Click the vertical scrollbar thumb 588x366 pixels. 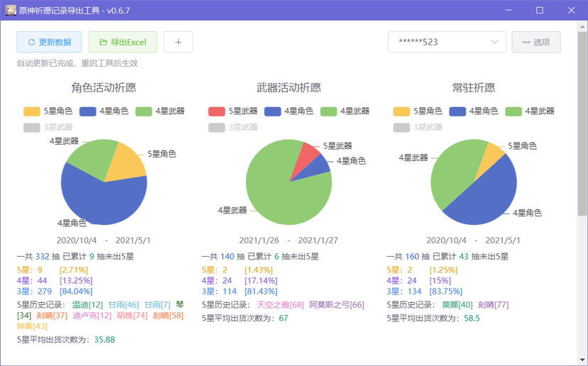[582, 123]
